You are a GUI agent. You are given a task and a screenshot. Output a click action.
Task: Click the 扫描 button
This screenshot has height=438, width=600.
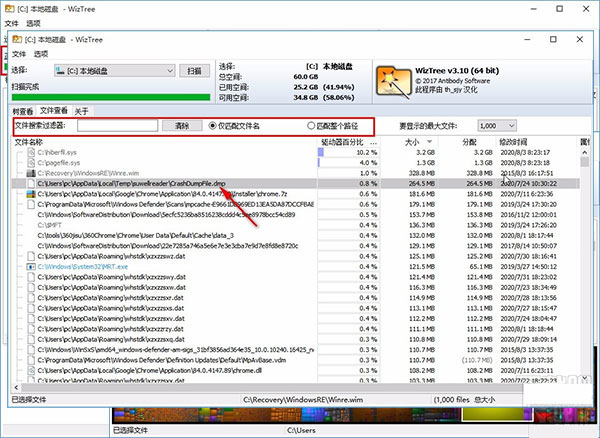click(x=194, y=71)
